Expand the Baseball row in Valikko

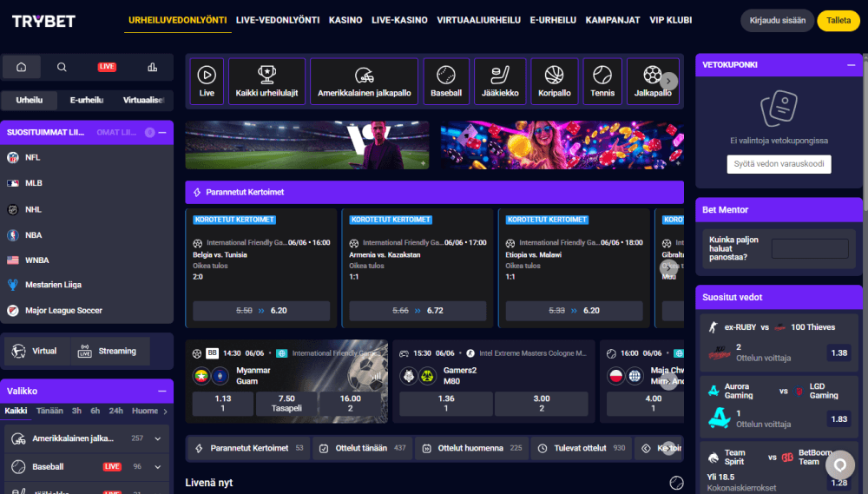pos(158,467)
